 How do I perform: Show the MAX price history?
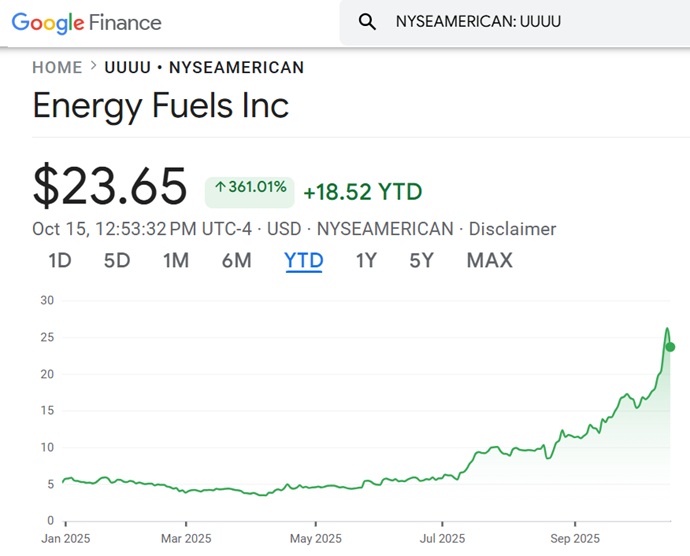pos(489,261)
